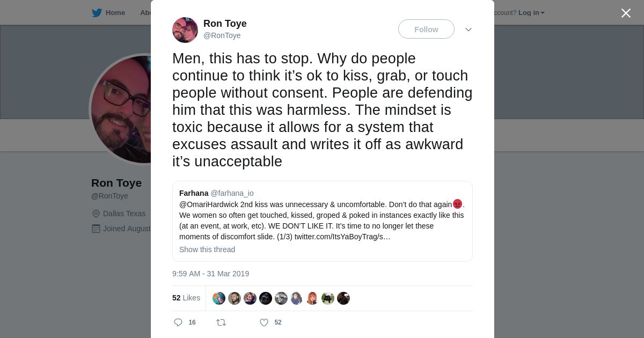Follow Ron Toye
This screenshot has width=644, height=338.
click(426, 30)
